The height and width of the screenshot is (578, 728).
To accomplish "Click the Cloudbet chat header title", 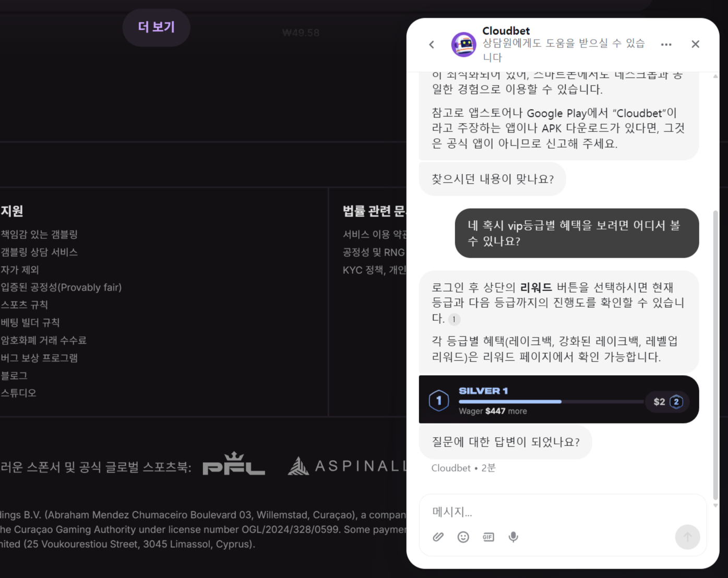I will click(x=506, y=31).
